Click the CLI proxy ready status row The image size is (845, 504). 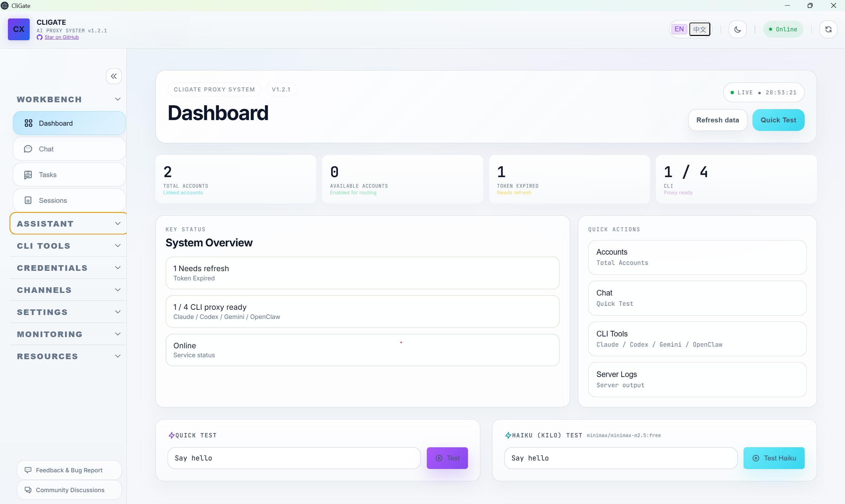pos(362,311)
